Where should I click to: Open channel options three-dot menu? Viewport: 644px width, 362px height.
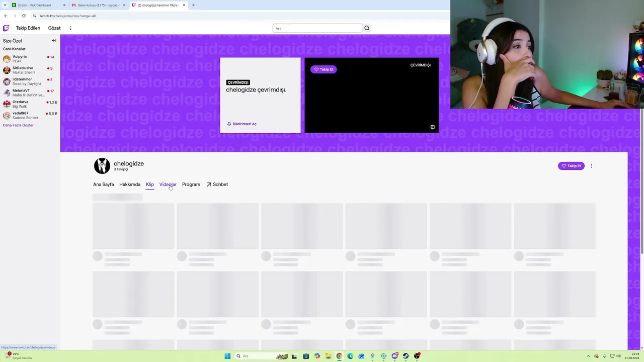pos(592,166)
